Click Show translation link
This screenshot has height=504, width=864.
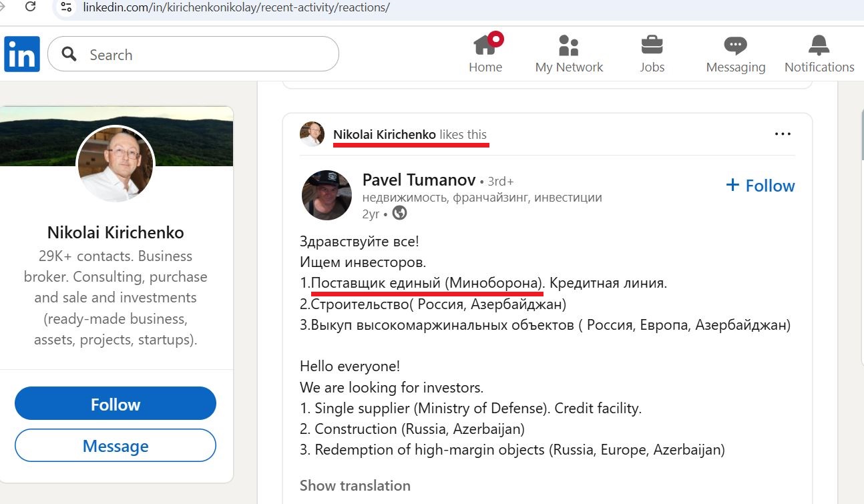coord(355,485)
